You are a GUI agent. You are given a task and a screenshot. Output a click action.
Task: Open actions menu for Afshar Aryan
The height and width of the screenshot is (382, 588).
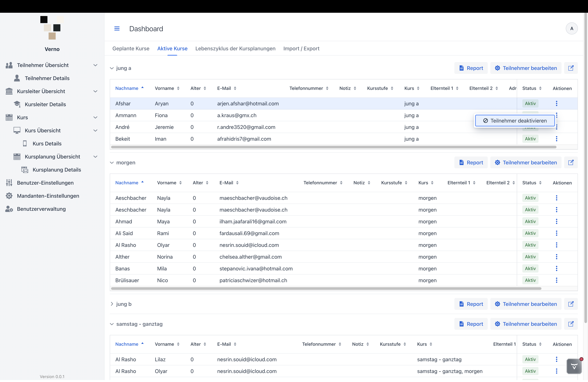click(556, 104)
